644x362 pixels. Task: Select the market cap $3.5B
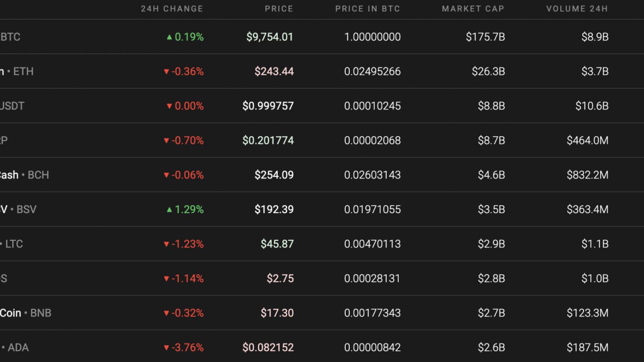[491, 210]
